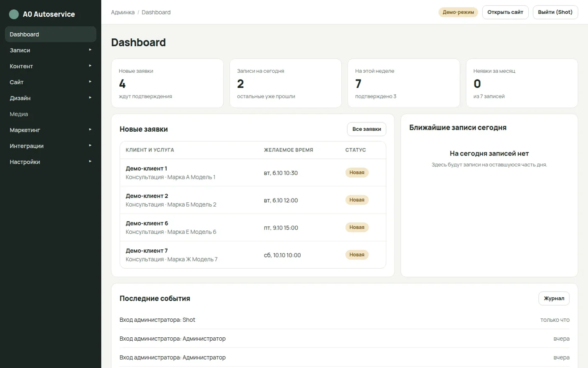The height and width of the screenshot is (368, 588).
Task: Click the Выйти (Shot) button
Action: [x=555, y=12]
